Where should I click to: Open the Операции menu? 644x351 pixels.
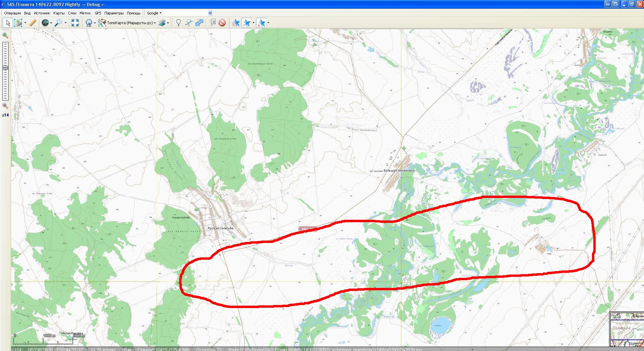12,13
